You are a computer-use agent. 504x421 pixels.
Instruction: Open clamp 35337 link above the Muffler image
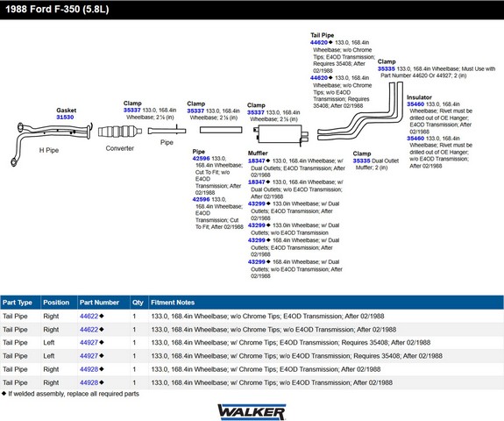point(256,112)
